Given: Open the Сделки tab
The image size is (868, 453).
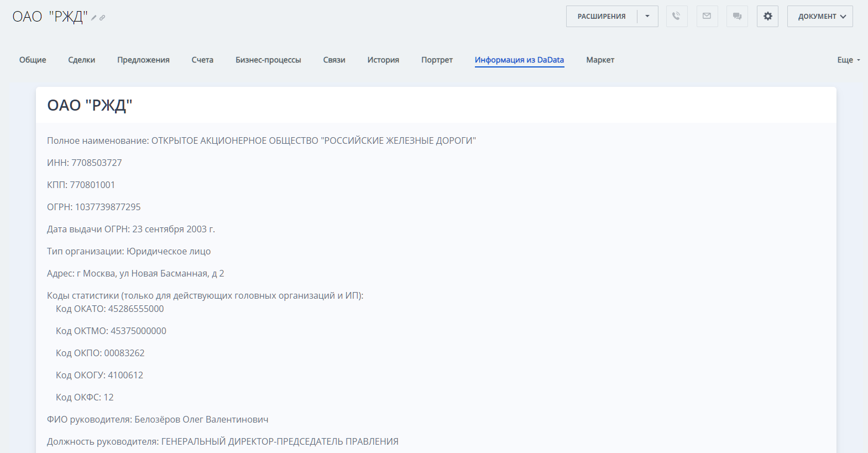Looking at the screenshot, I should click(x=82, y=60).
